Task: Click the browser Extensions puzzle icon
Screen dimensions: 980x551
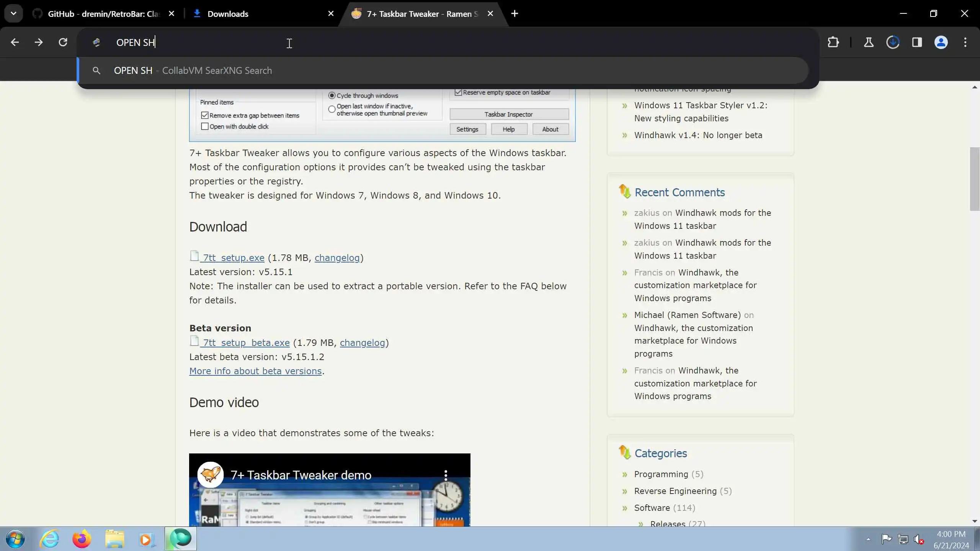Action: [x=833, y=42]
